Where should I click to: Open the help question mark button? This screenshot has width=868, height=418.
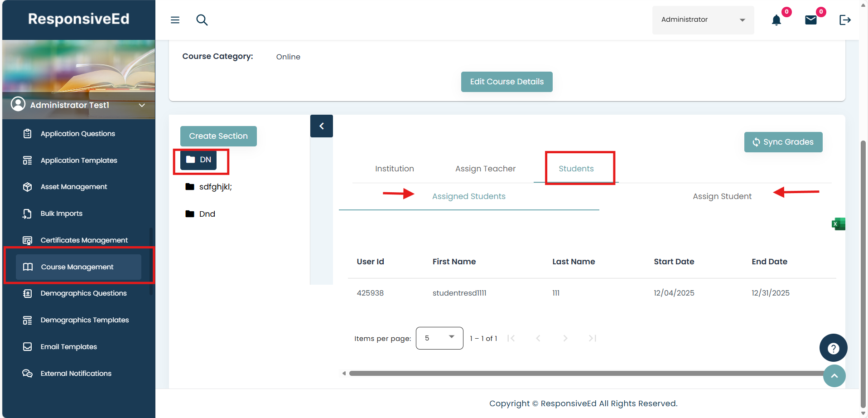(833, 348)
